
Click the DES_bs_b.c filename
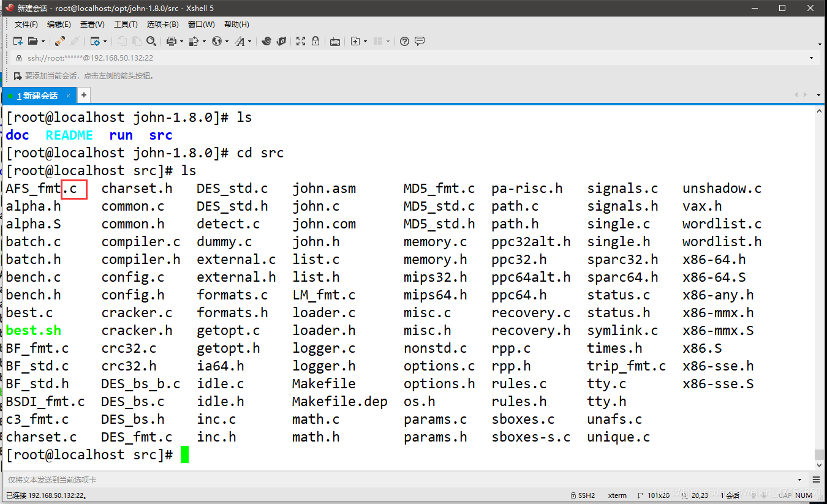point(141,384)
